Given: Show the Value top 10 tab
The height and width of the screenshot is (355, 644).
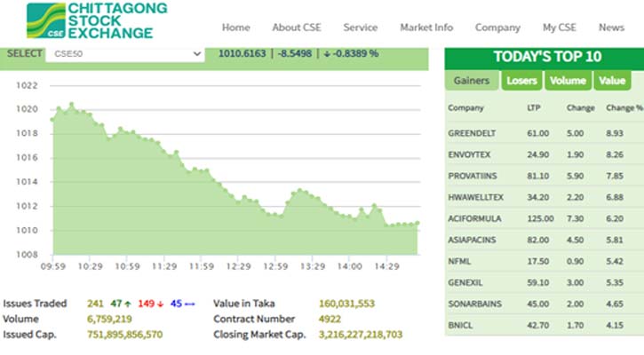Looking at the screenshot, I should pyautogui.click(x=611, y=81).
